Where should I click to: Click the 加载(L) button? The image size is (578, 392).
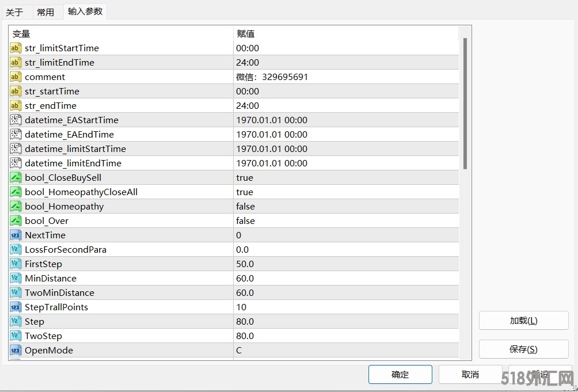point(523,321)
